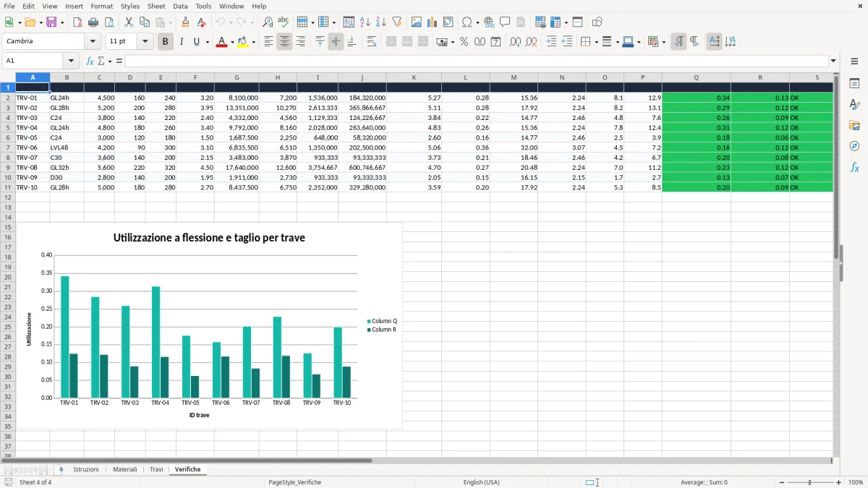Click Insert Hyperlink icon

click(490, 22)
